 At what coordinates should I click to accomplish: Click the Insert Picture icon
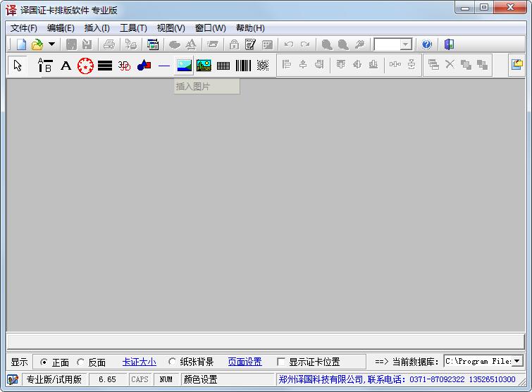coord(184,66)
